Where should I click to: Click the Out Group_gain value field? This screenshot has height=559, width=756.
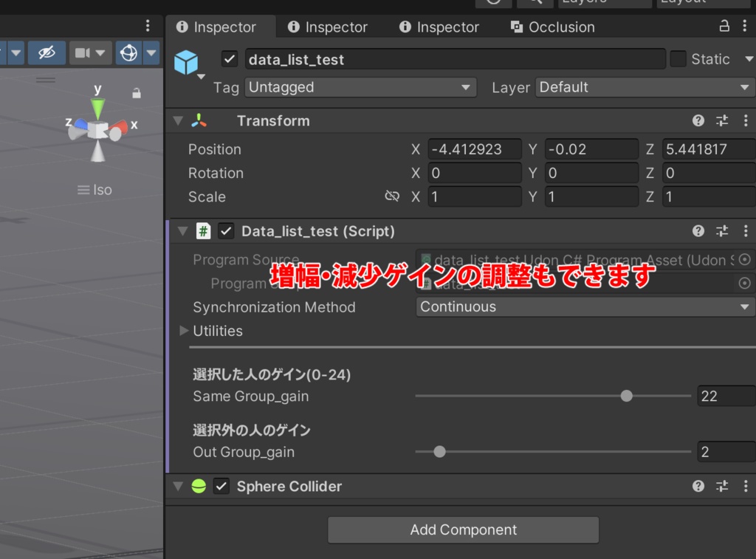(x=726, y=452)
